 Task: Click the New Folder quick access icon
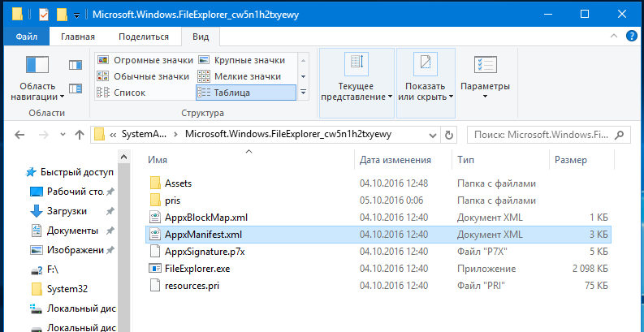(x=62, y=15)
